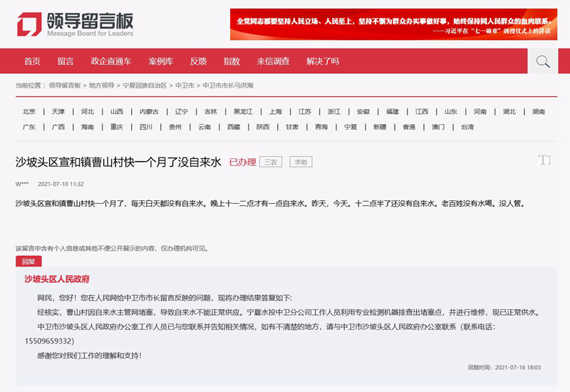Click the 回复 reply label

(x=28, y=262)
